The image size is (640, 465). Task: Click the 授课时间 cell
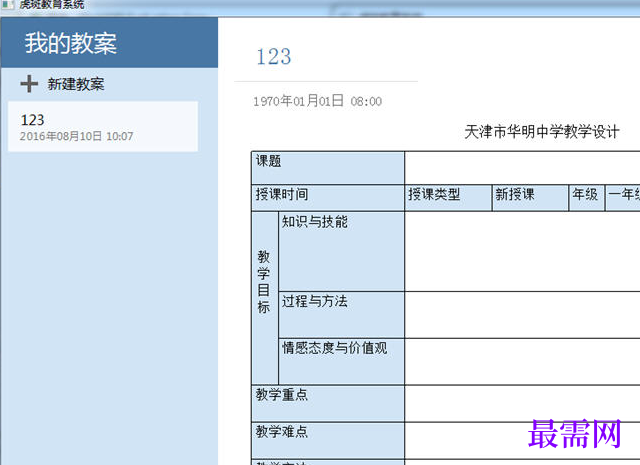click(328, 198)
